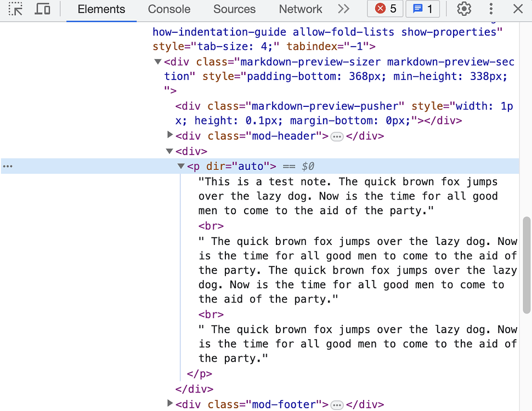The width and height of the screenshot is (532, 411).
Task: Open the three-dot actions for selected row
Action: (8, 166)
